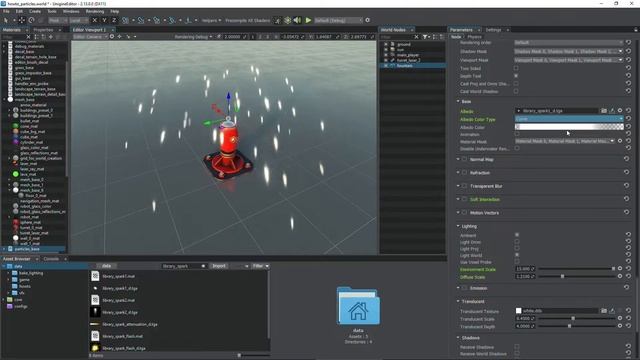The width and height of the screenshot is (640, 360).
Task: Switch to the Physics sub-tab
Action: pos(474,37)
